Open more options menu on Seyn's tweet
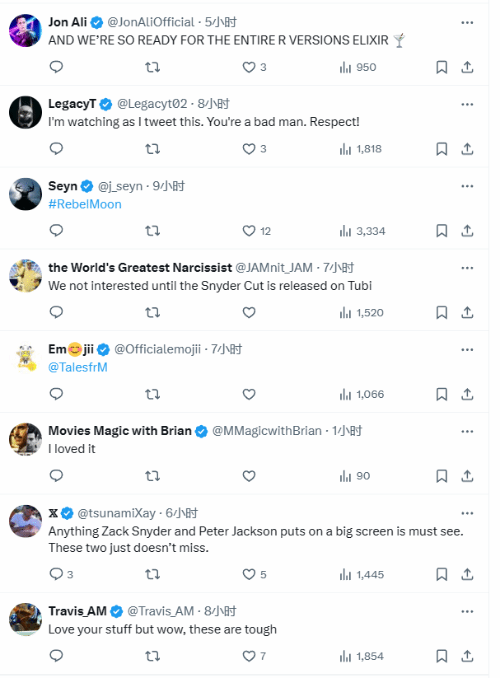The width and height of the screenshot is (500, 678). (467, 186)
